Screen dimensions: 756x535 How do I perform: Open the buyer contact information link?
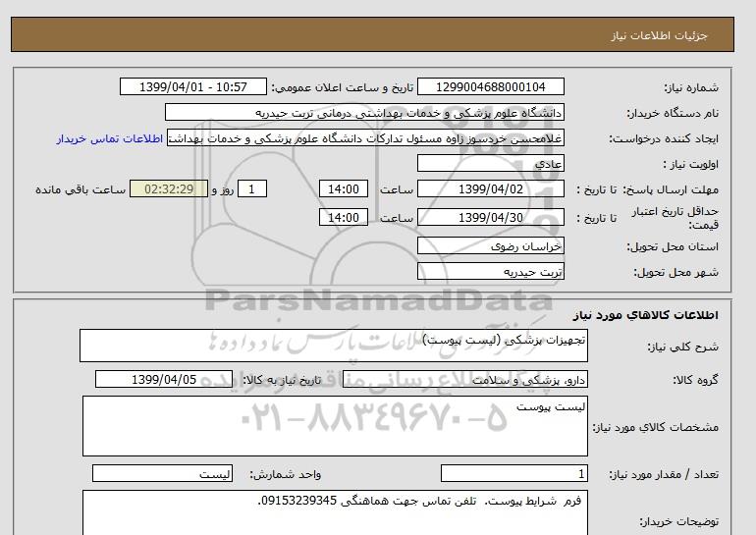109,138
